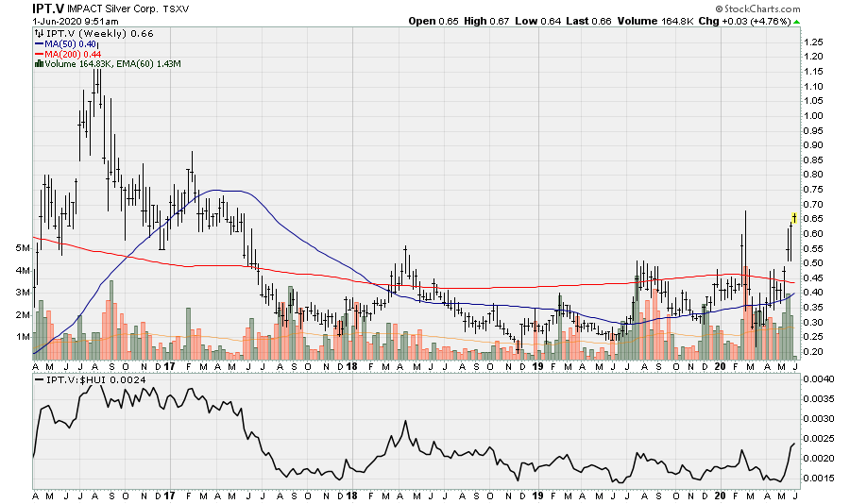Click the 0.0040 ratio axis label
850x504 pixels.
tap(818, 378)
